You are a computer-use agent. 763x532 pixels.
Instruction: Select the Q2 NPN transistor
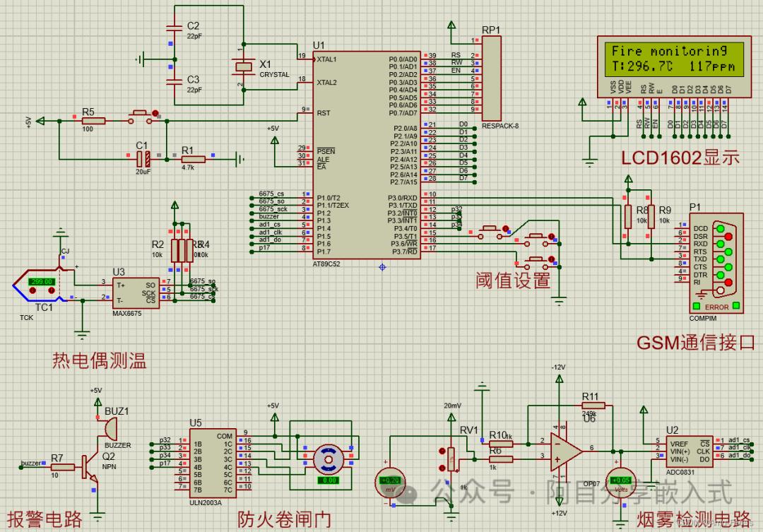(x=90, y=467)
